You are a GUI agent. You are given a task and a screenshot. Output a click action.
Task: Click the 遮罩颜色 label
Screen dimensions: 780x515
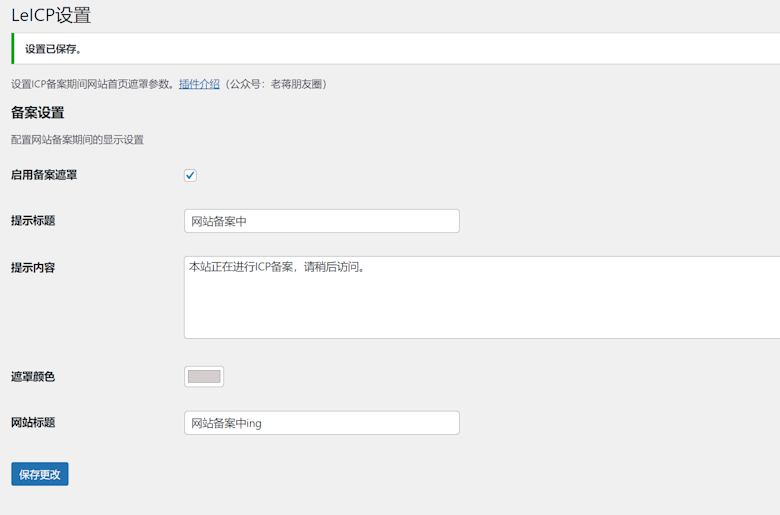point(33,377)
